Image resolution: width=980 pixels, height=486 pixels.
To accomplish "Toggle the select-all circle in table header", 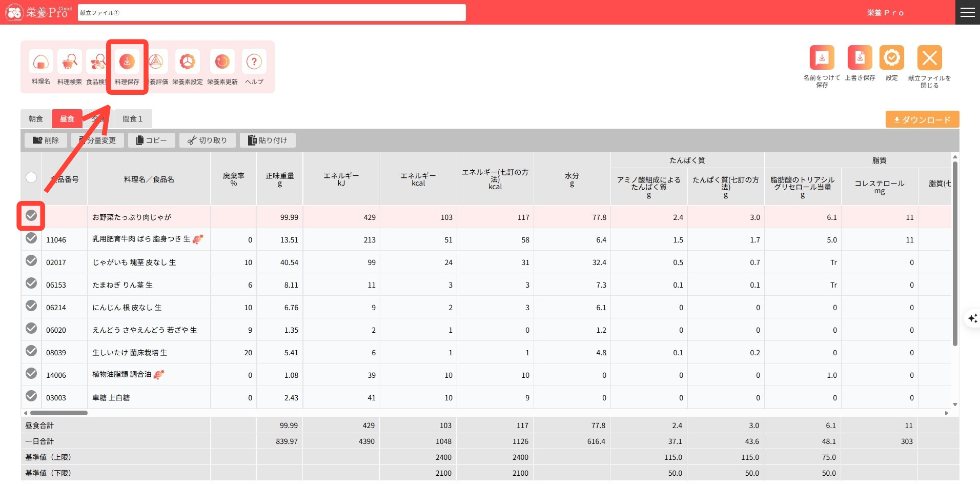I will (31, 177).
